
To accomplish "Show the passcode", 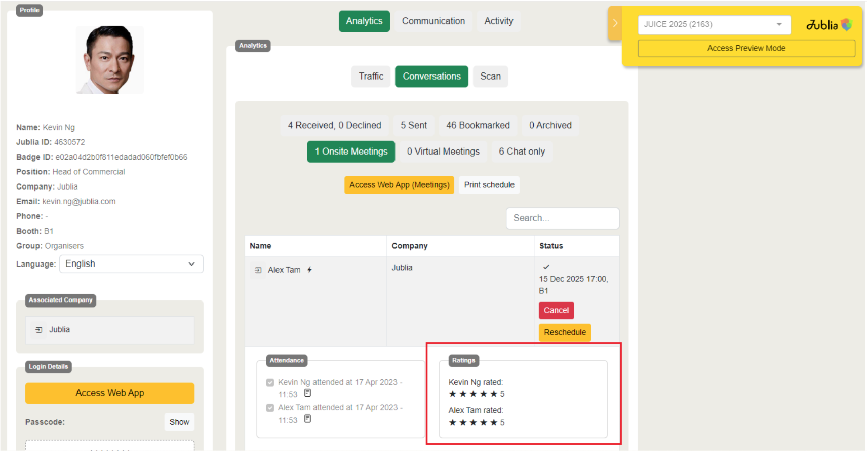I will (179, 422).
